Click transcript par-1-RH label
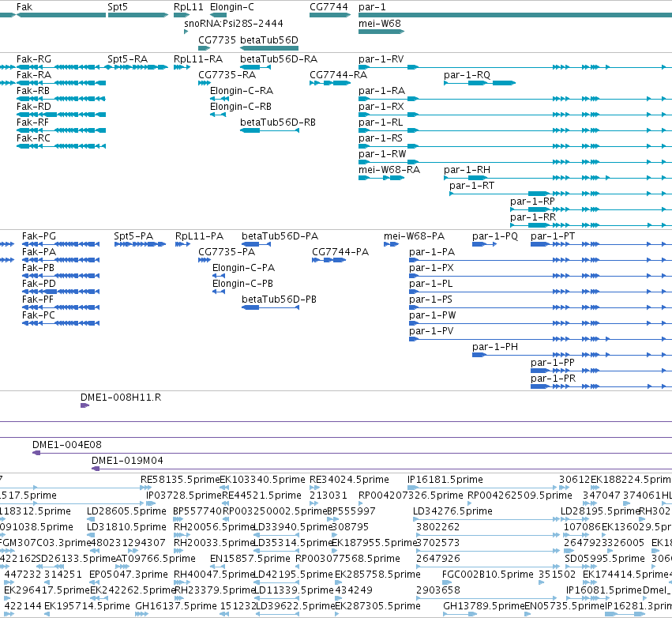The image size is (672, 618). pos(467,170)
